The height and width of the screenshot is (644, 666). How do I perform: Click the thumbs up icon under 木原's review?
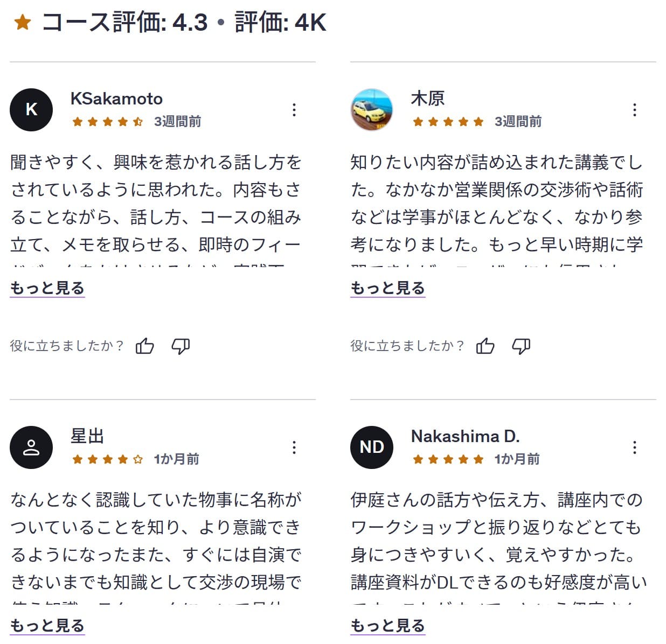click(487, 346)
